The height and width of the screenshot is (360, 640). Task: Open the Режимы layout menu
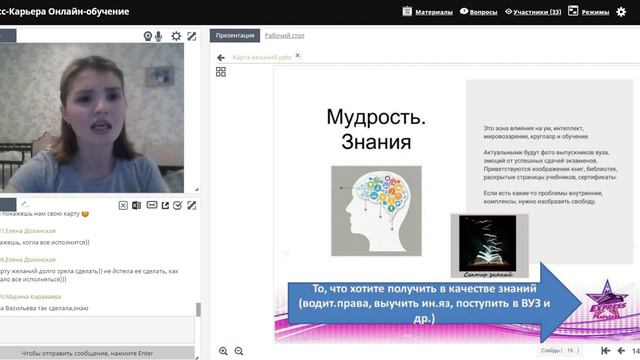tap(595, 12)
